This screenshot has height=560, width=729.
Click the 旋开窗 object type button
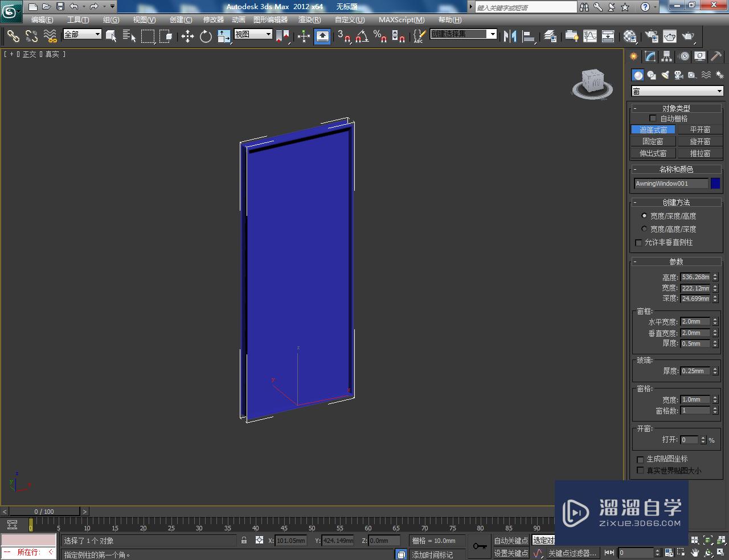pos(700,141)
